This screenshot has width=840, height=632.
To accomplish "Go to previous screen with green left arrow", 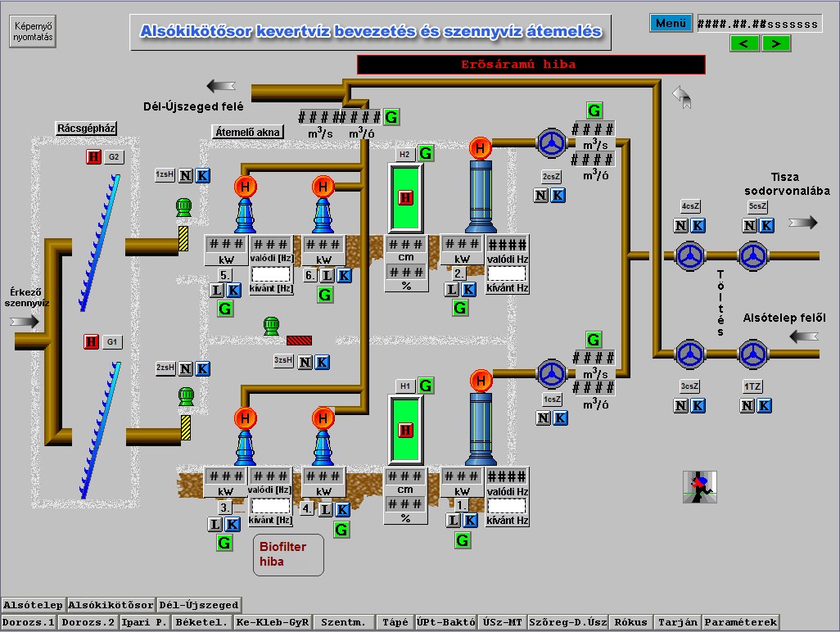I will pos(744,43).
